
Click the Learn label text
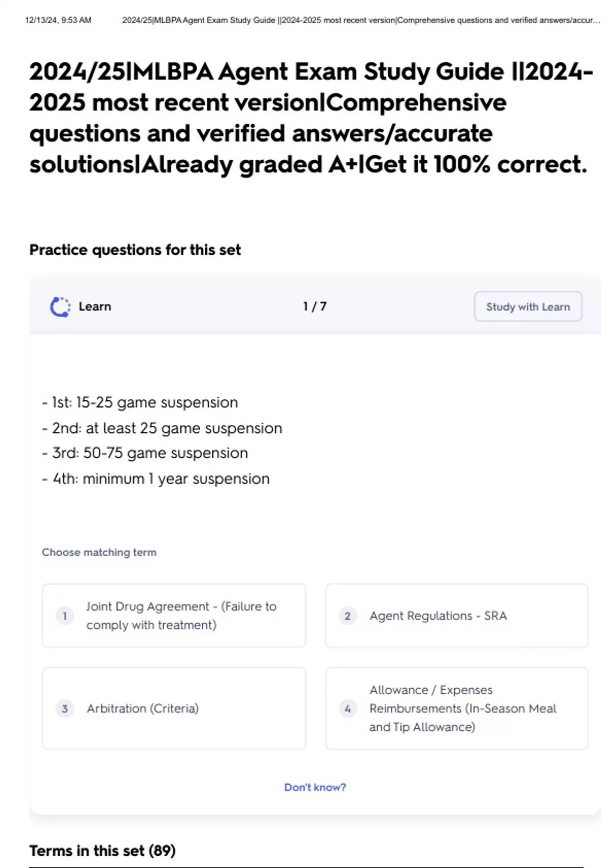(x=95, y=306)
